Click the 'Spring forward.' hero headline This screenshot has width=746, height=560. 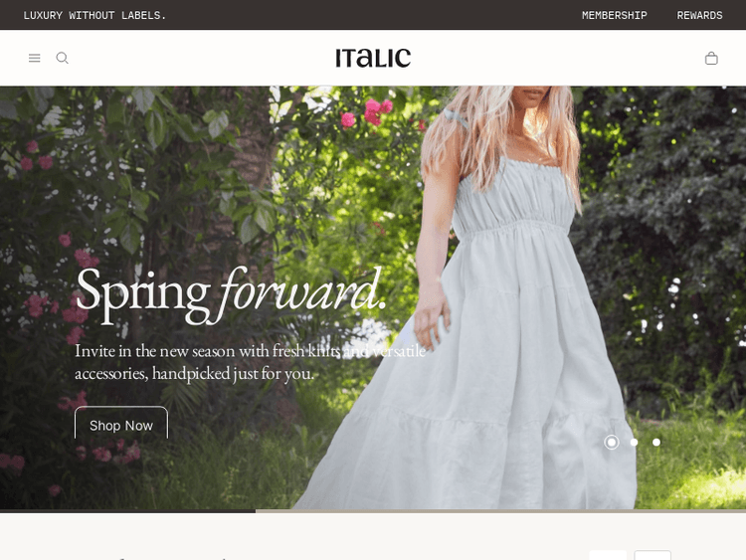tap(231, 293)
